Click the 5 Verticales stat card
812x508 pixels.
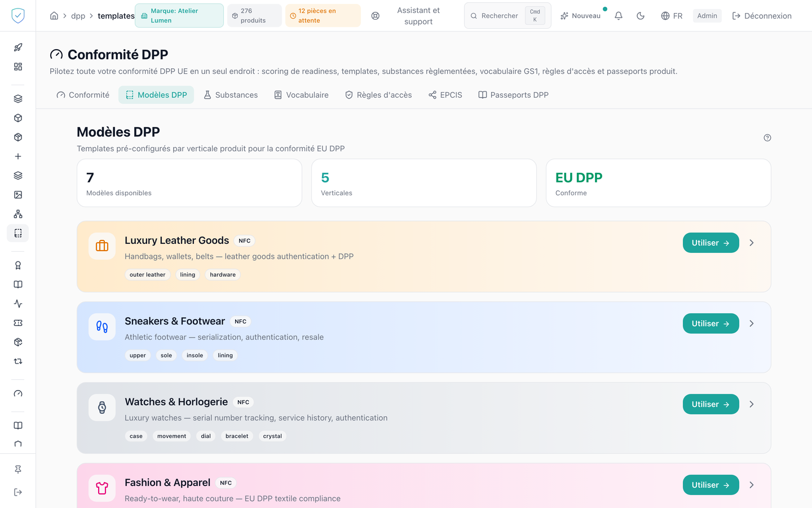pyautogui.click(x=424, y=183)
